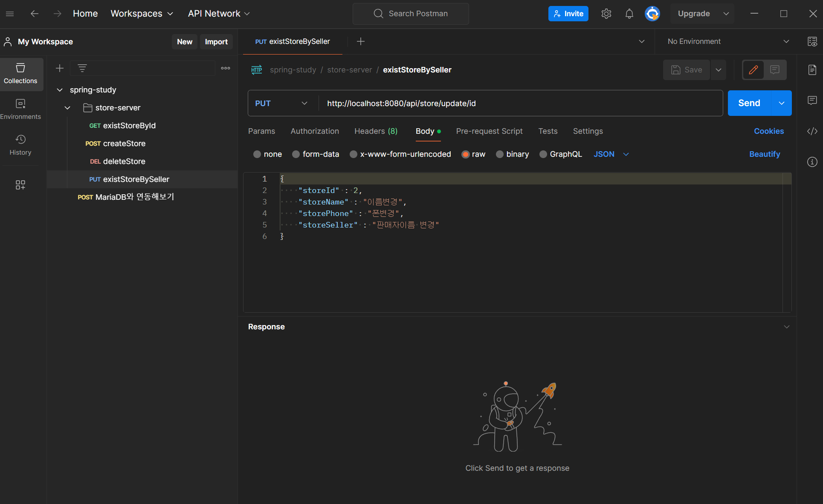Switch to the Headers tab
This screenshot has width=823, height=504.
pos(376,131)
